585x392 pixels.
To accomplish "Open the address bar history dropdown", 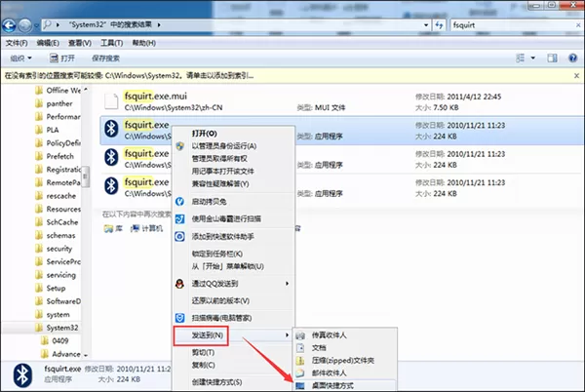I will coord(426,25).
